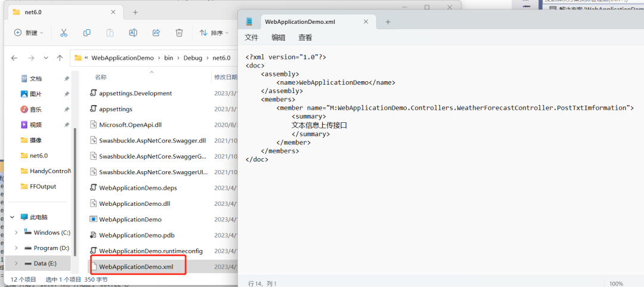Viewport: 644px width, 287px height.
Task: Expand the breadcrumb chevron after bin
Action: [178, 58]
